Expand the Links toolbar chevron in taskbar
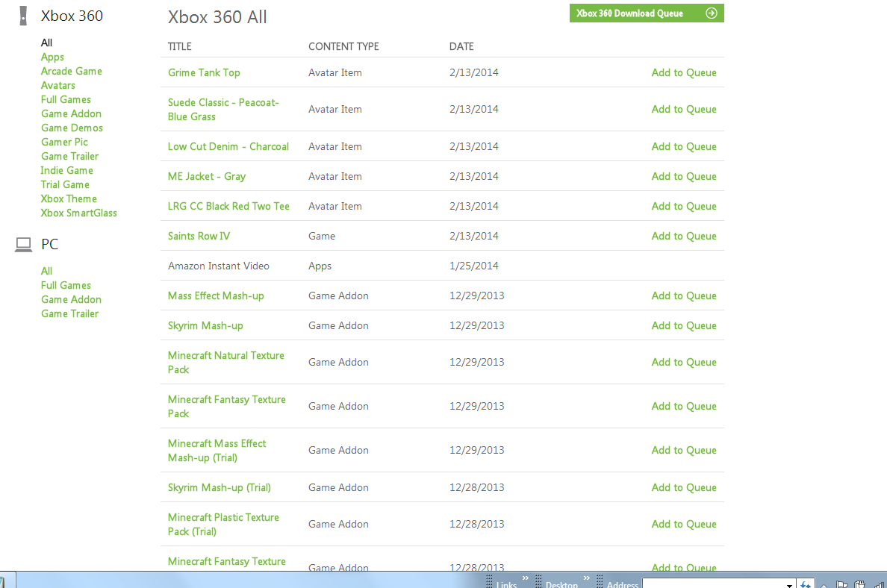Image resolution: width=887 pixels, height=588 pixels. [x=526, y=578]
